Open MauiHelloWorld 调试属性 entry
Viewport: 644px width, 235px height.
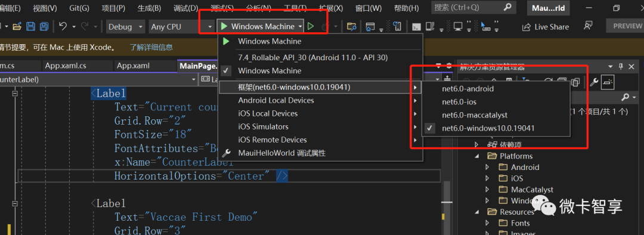(281, 153)
